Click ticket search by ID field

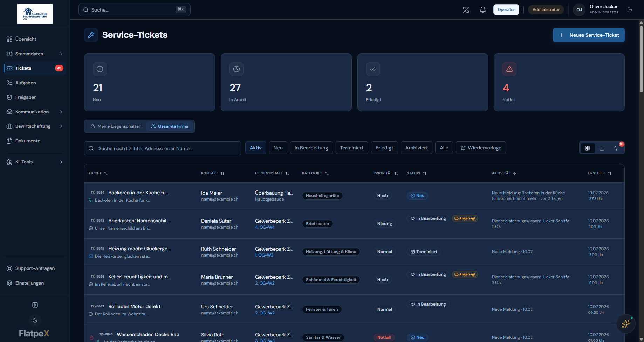coord(163,148)
